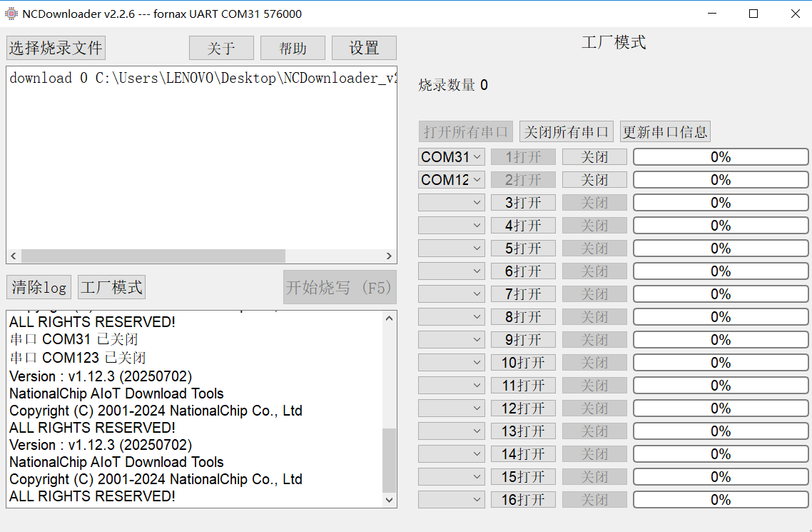Click 16打开 to open port 16

coord(523,499)
